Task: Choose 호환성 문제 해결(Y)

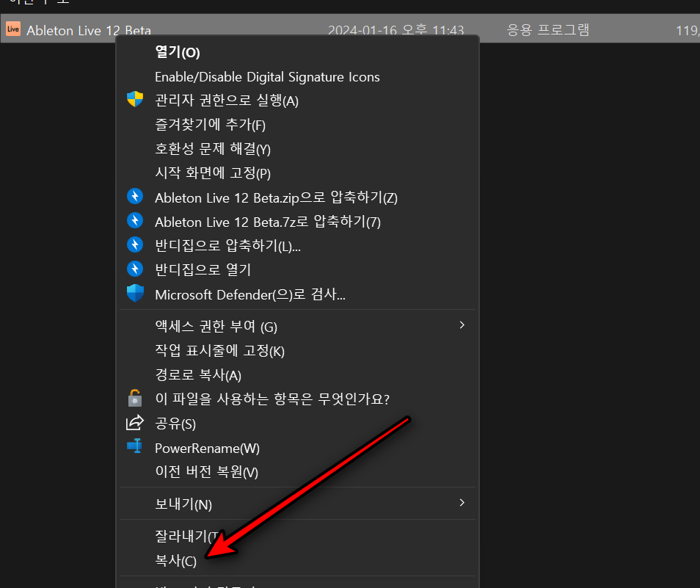Action: tap(213, 149)
